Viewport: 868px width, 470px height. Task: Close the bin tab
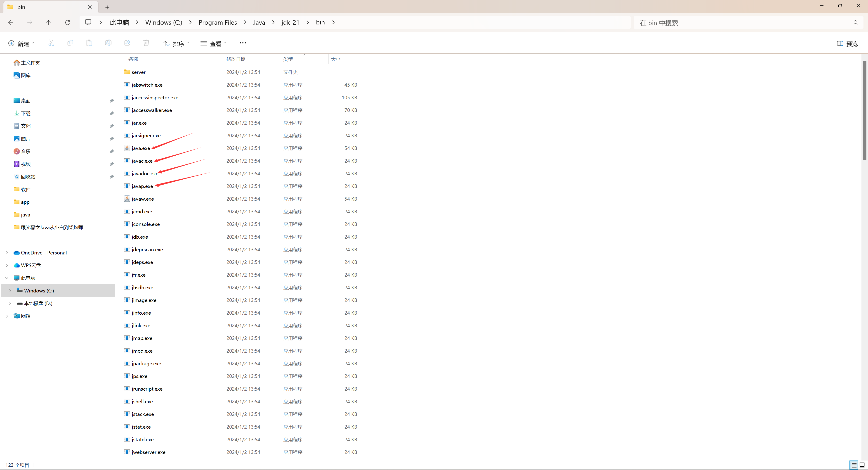(90, 7)
